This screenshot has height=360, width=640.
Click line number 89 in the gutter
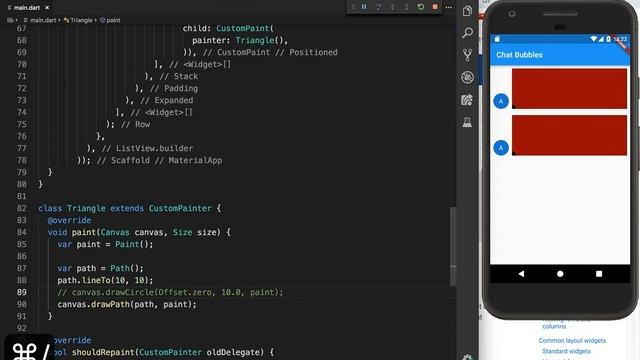(22, 292)
